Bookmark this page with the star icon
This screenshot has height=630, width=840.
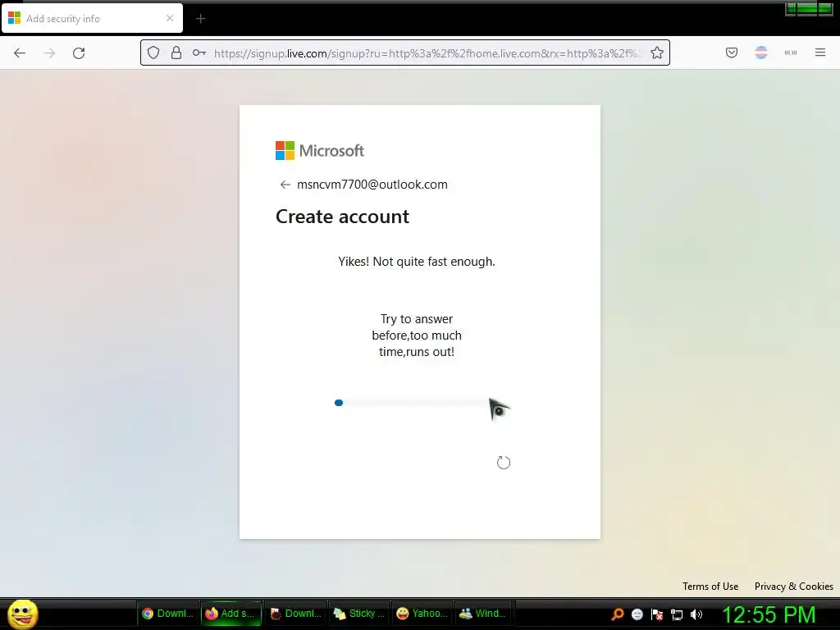tap(657, 52)
